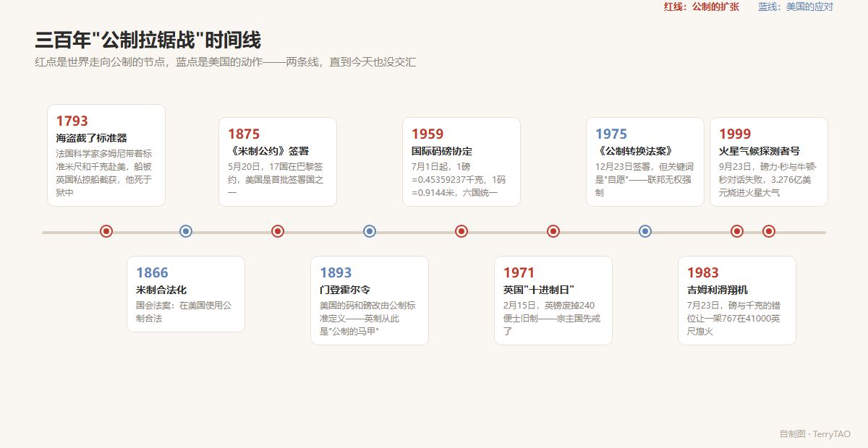Select the blue timeline dot above the 1893 card
Screen dimensions: 868x448
[370, 231]
